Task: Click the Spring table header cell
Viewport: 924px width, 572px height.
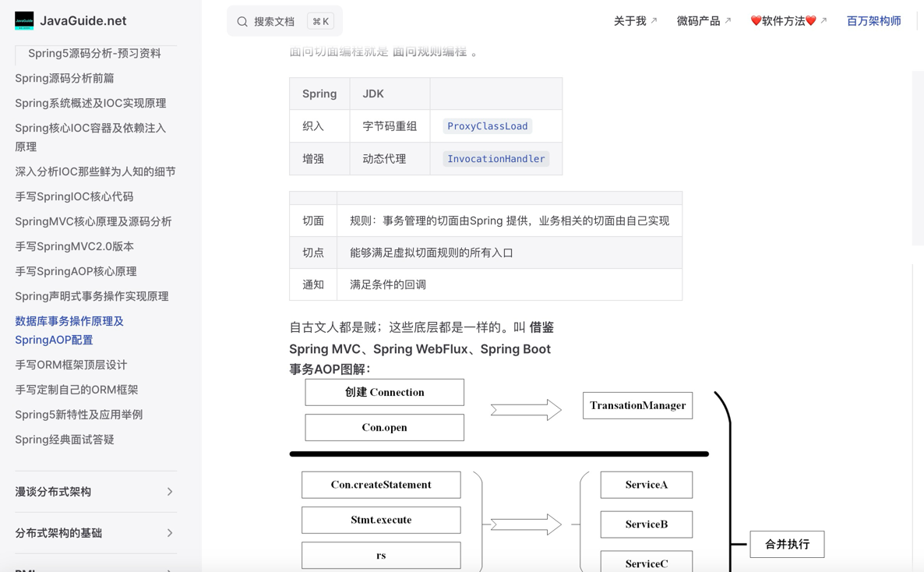Action: [x=319, y=94]
